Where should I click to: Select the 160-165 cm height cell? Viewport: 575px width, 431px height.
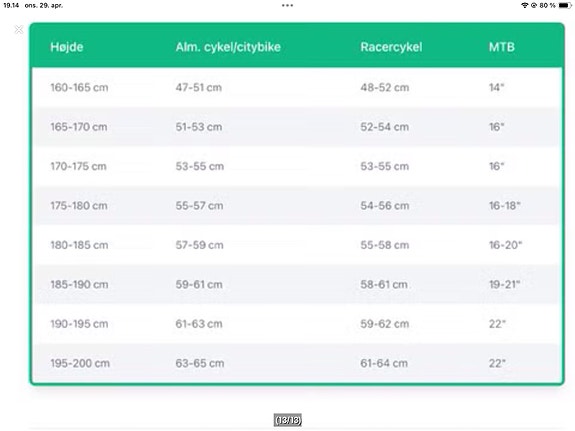[79, 88]
